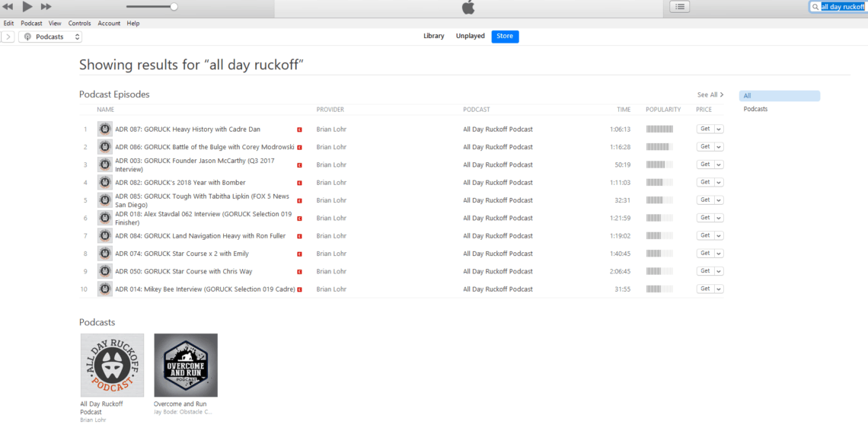The height and width of the screenshot is (428, 868).
Task: Open Get dropdown arrow for ADR 014
Action: coord(719,289)
